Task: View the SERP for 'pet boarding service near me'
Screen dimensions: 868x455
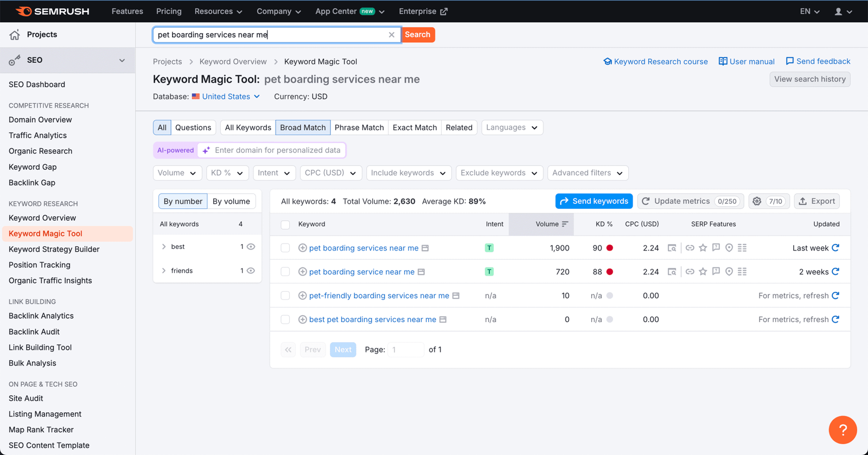Action: tap(421, 272)
